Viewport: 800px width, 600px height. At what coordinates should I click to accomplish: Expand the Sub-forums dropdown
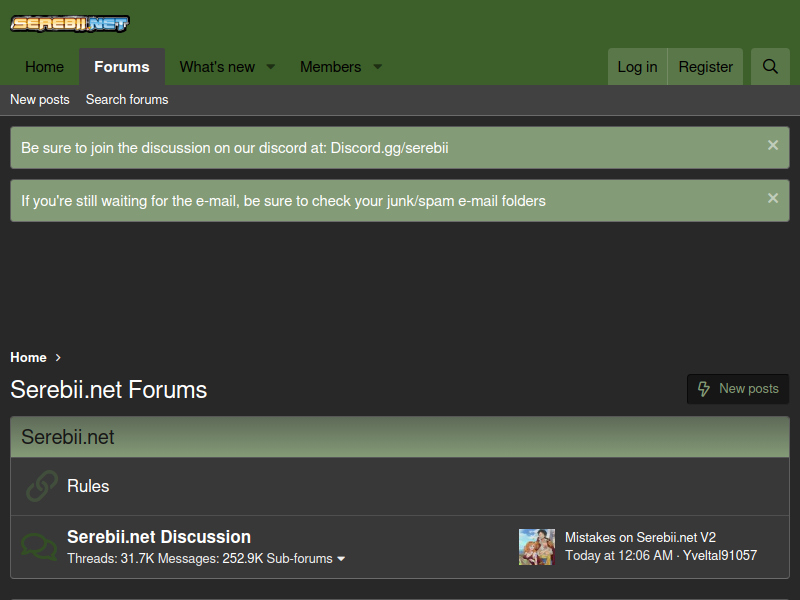coord(306,559)
